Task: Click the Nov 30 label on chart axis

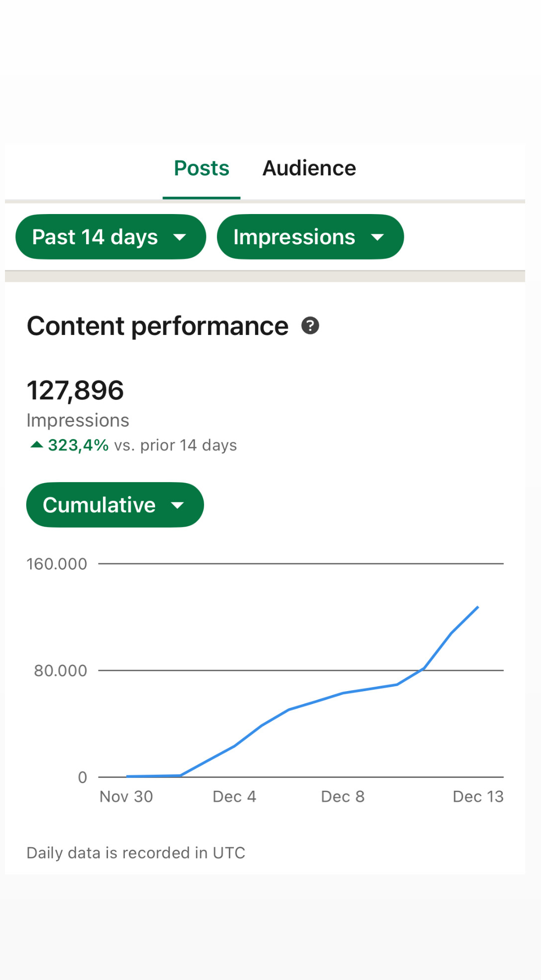Action: pyautogui.click(x=126, y=797)
